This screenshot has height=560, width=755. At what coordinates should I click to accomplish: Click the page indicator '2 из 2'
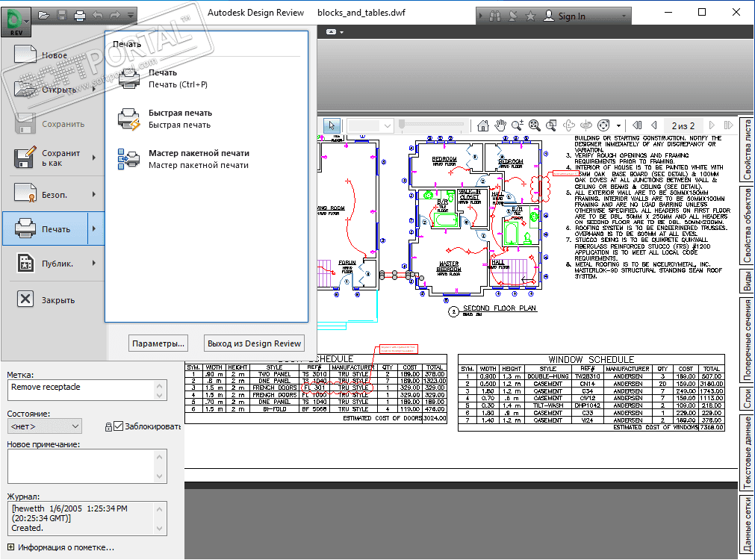point(683,126)
